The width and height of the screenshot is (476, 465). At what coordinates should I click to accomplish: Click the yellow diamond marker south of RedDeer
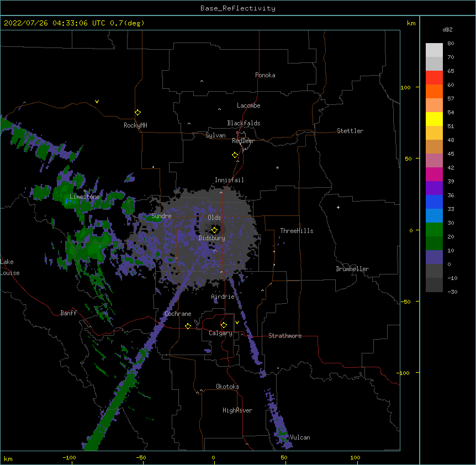coord(235,155)
